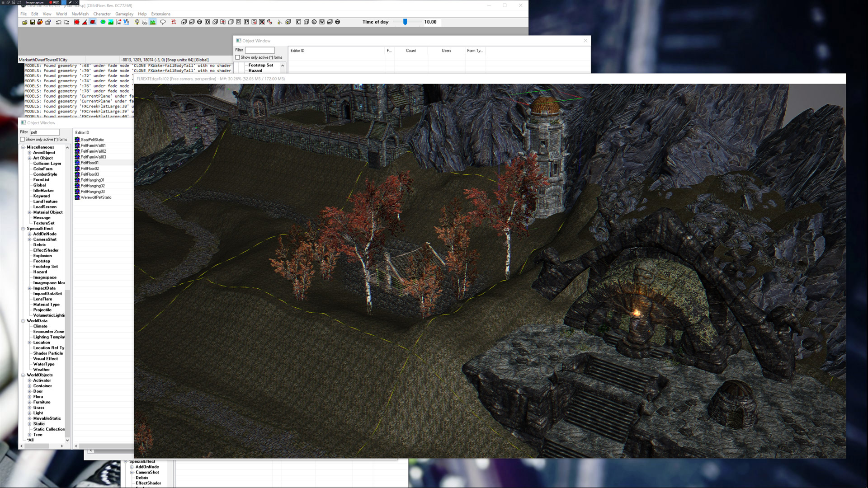Toggle the lightbulb lighting icon
Viewport: 868px width, 488px height.
[x=137, y=22]
